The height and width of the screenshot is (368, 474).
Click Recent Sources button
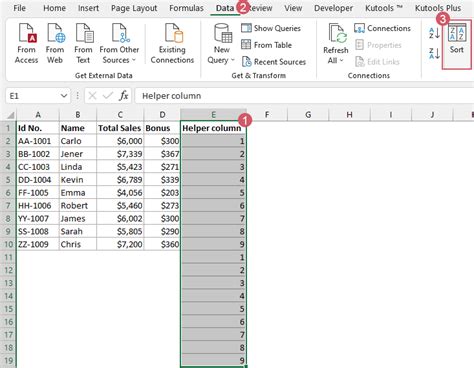tap(274, 62)
